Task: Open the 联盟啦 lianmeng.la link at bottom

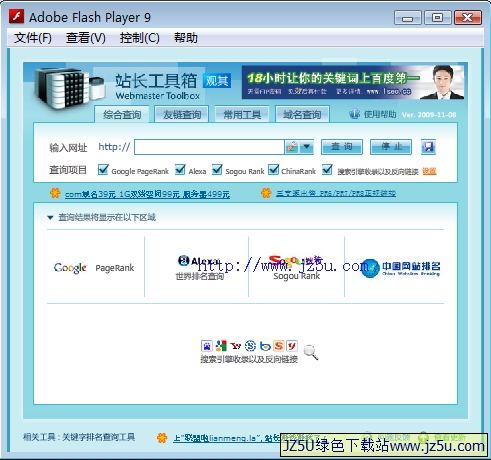Action: pos(227,438)
